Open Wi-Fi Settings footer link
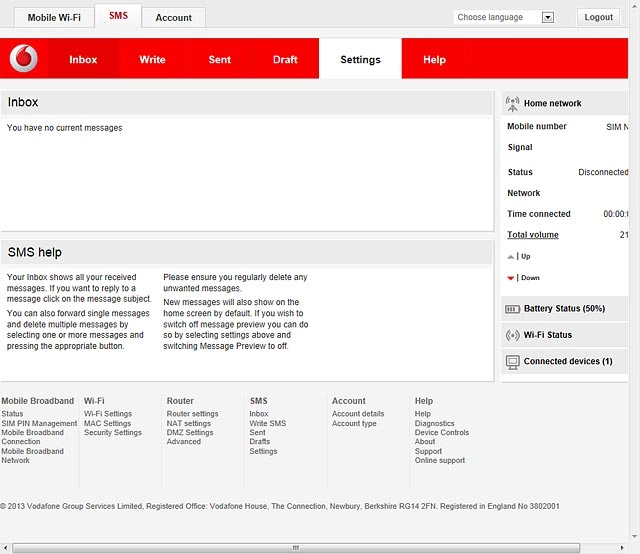 (108, 414)
